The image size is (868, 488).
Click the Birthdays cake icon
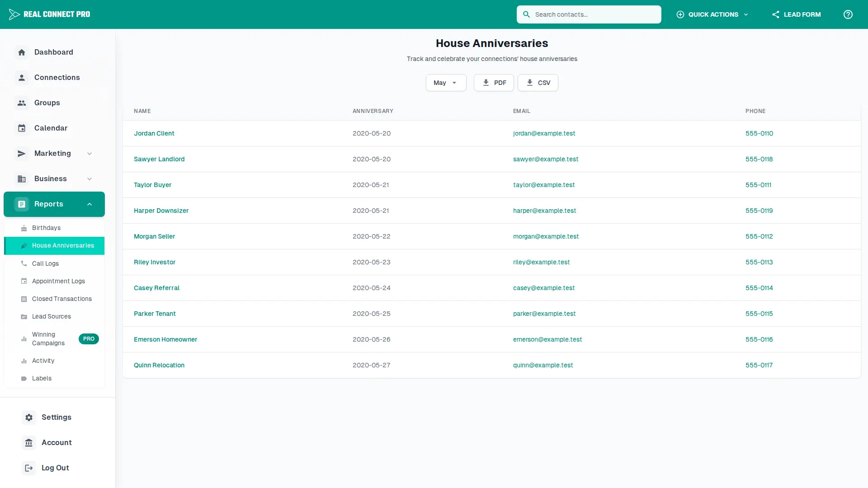24,228
